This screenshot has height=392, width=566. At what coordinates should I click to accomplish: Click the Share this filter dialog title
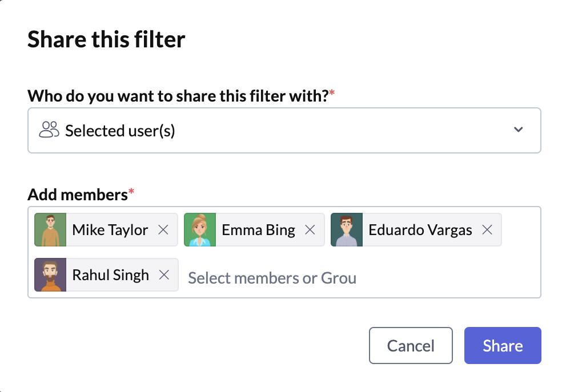[106, 39]
